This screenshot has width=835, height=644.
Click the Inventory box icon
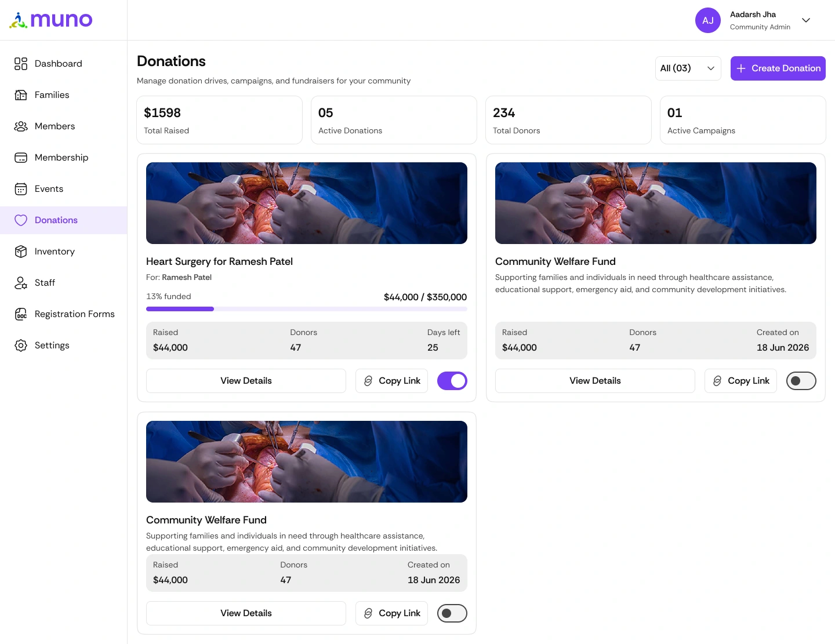point(21,252)
